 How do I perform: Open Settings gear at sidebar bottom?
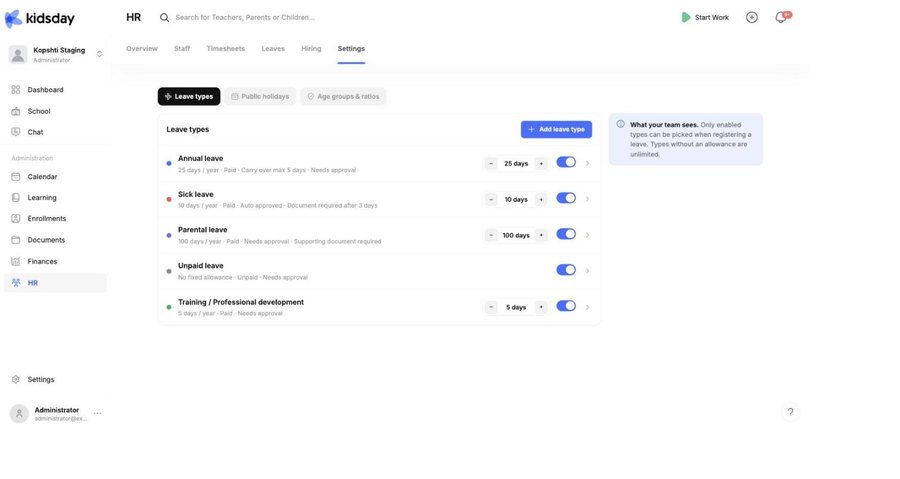(15, 379)
